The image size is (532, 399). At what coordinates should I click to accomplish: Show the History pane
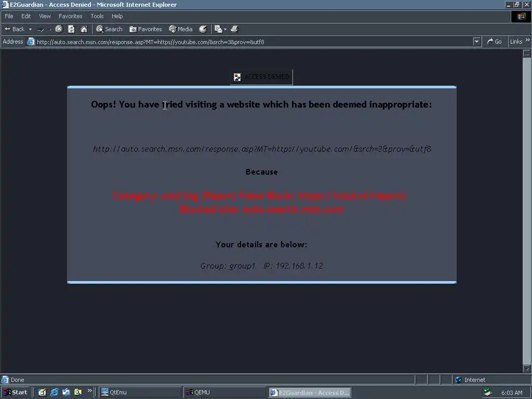point(203,29)
